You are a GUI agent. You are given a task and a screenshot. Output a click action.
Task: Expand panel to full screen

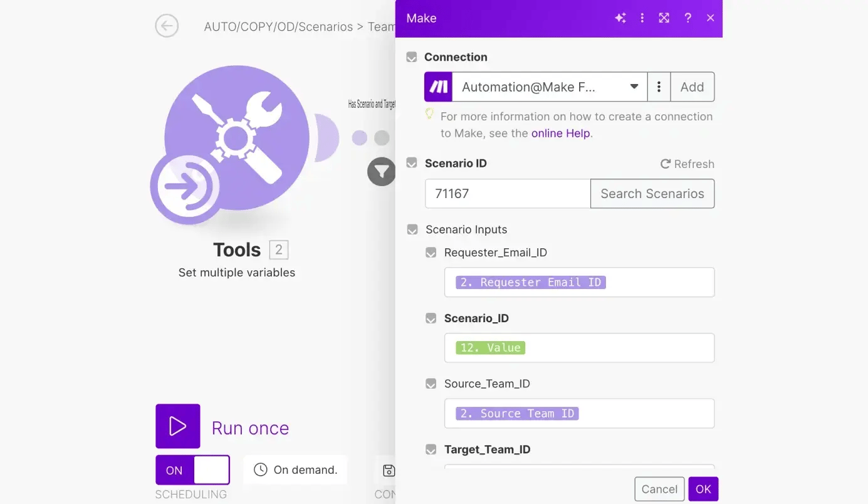pos(664,18)
